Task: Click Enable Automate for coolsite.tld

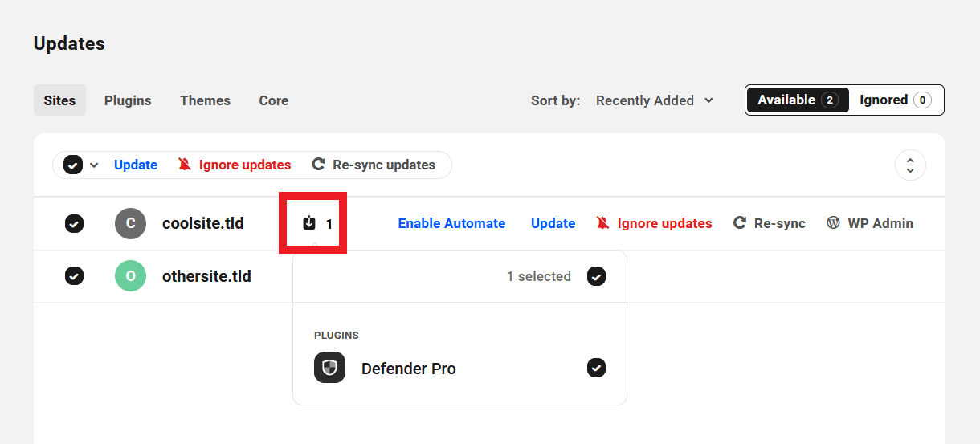Action: tap(451, 223)
